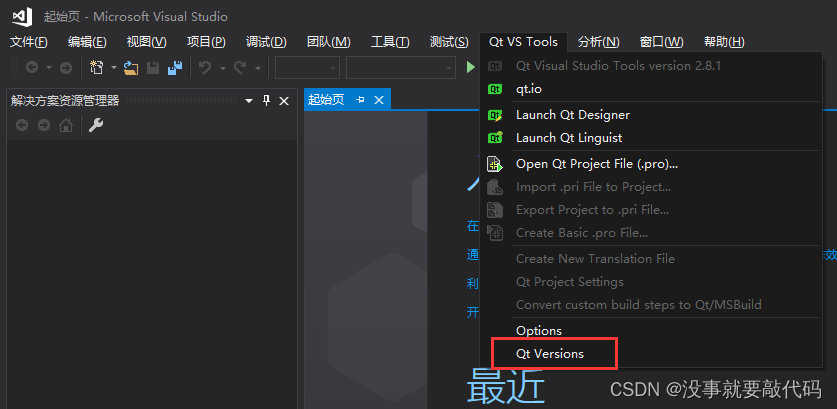Click the undo toolbar icon
The image size is (837, 409).
pos(205,67)
